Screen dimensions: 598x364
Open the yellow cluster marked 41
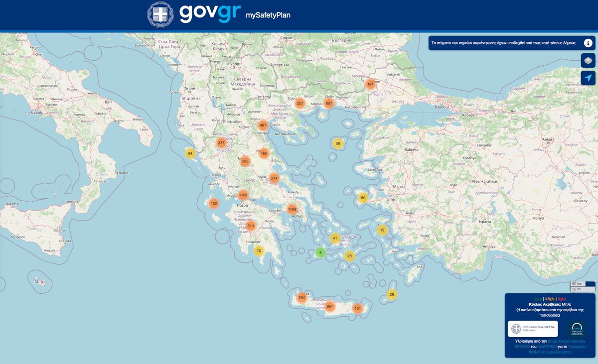point(335,238)
